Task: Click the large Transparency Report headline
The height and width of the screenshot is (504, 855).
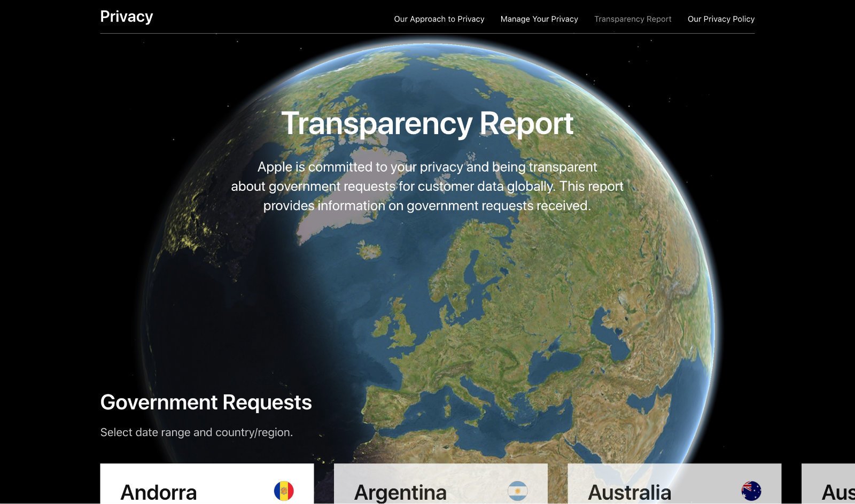Action: [x=428, y=123]
